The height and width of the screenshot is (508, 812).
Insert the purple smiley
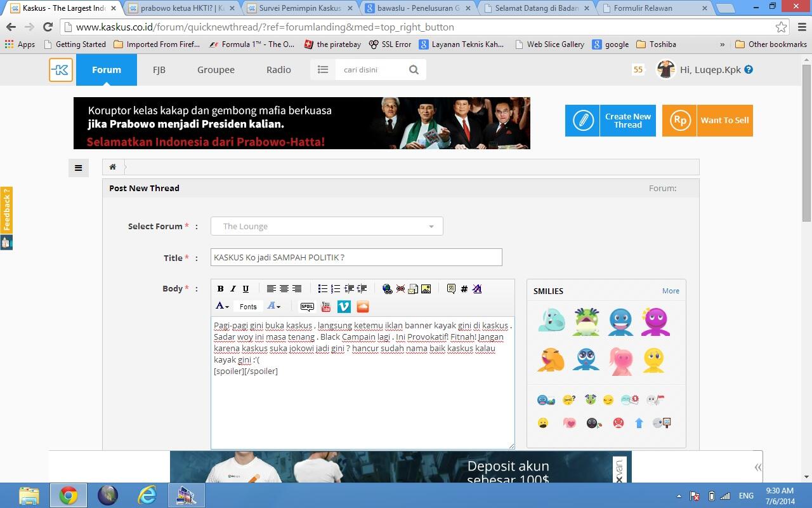[655, 322]
